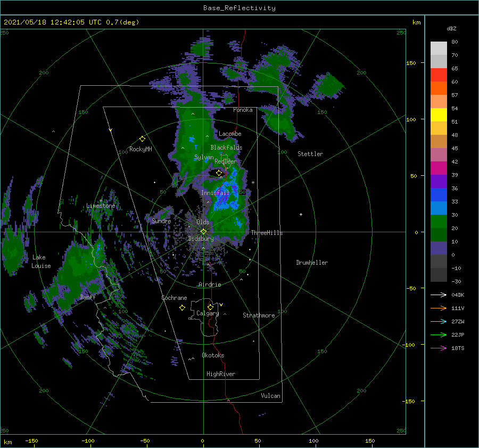Click the radar-site diamond between Olds and Didsbury

(203, 232)
